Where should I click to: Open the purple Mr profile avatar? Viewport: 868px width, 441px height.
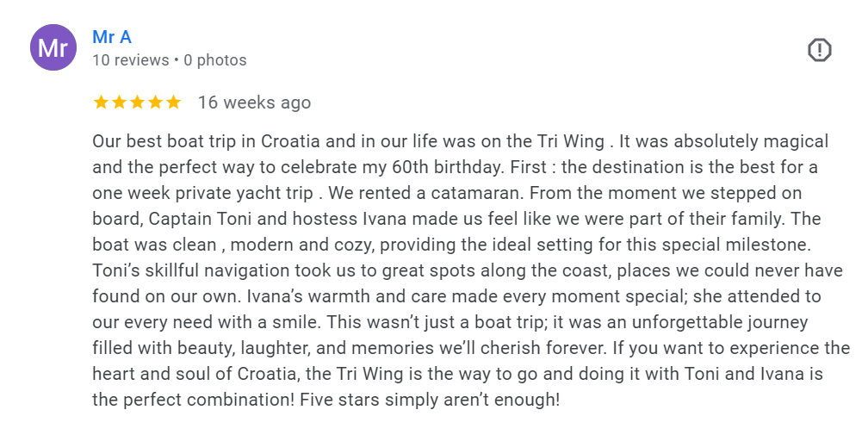coord(53,48)
